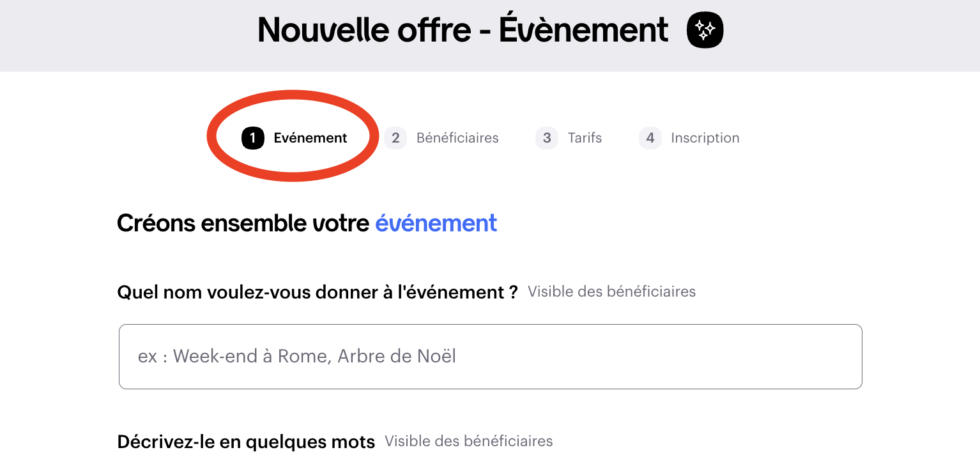Click the step 2 number badge
The height and width of the screenshot is (473, 980).
[395, 138]
